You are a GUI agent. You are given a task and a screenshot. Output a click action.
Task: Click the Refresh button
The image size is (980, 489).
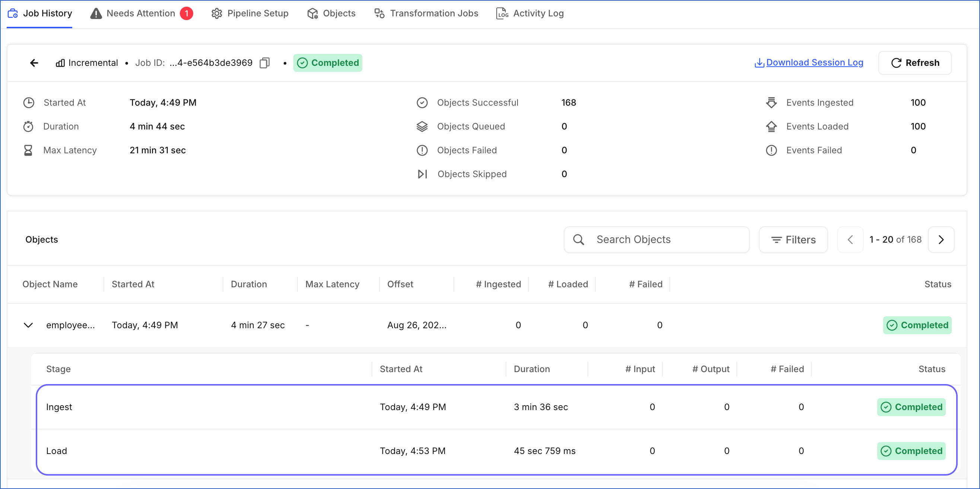point(915,63)
